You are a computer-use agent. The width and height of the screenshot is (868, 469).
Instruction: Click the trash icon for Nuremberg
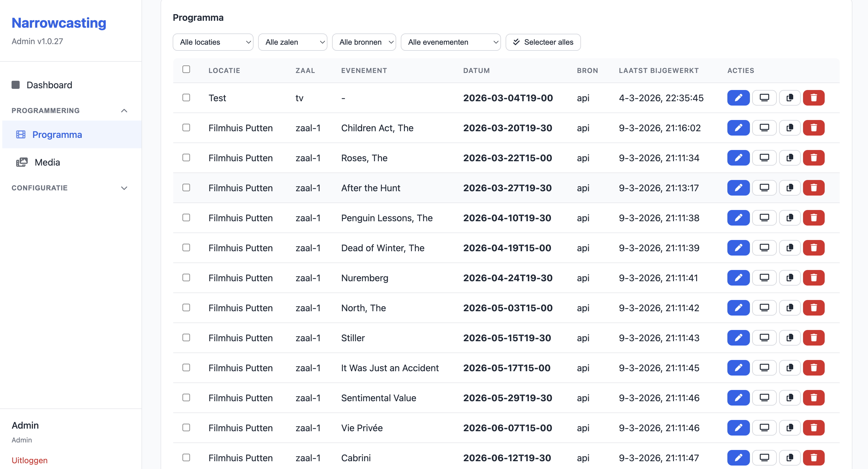click(x=813, y=278)
